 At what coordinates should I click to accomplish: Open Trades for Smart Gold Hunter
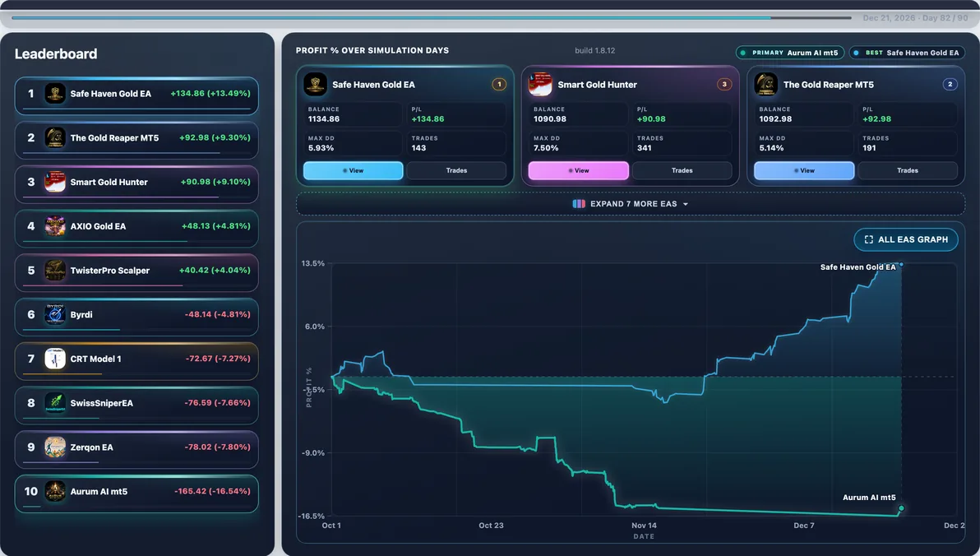tap(682, 171)
